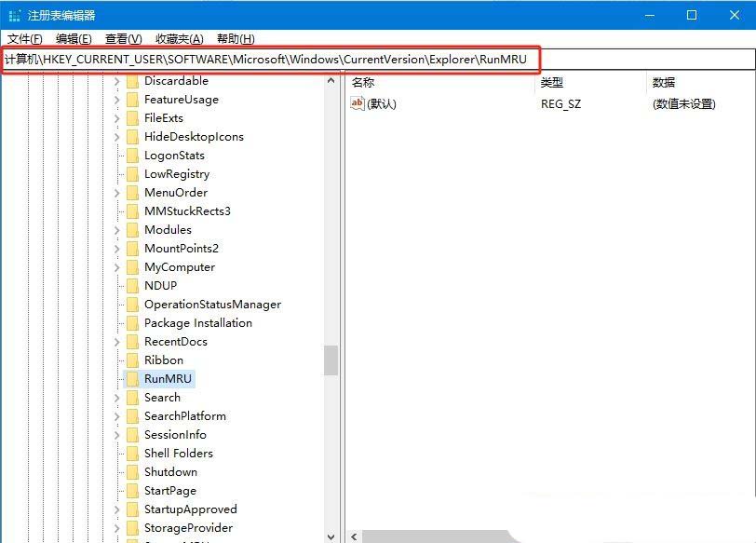Screen dimensions: 756x543
Task: Expand the FileExts tree node
Action: coord(117,118)
